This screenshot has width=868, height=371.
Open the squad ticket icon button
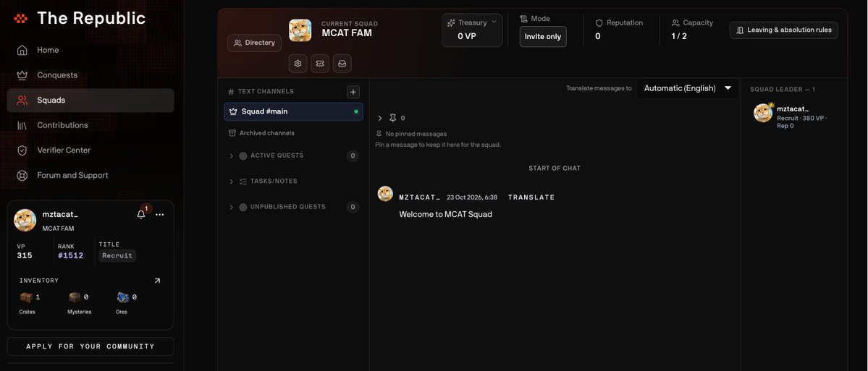tap(320, 64)
